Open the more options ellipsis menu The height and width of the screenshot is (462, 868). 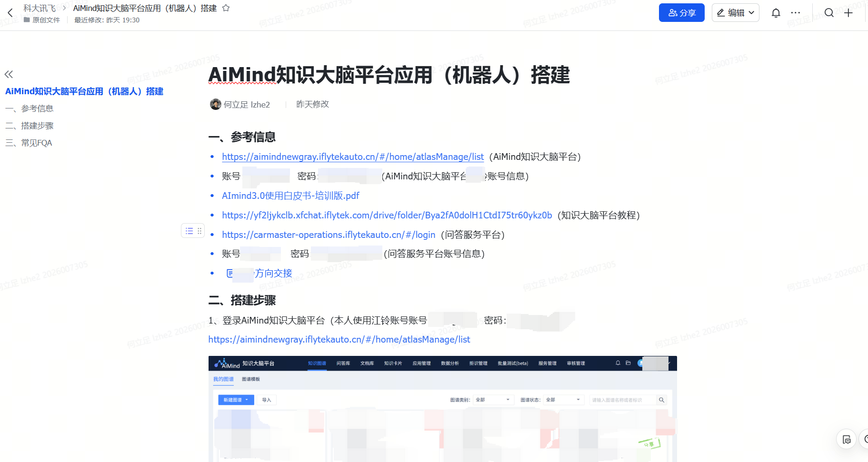[x=796, y=13]
